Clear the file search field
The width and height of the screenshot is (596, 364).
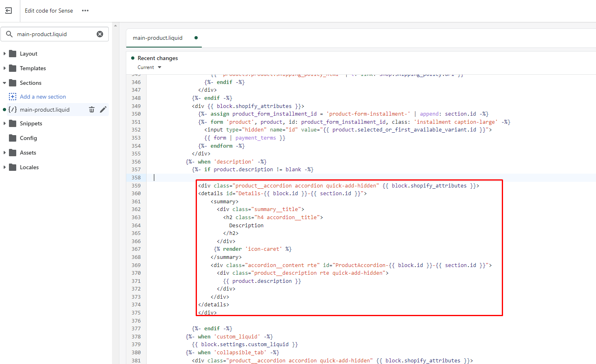100,34
